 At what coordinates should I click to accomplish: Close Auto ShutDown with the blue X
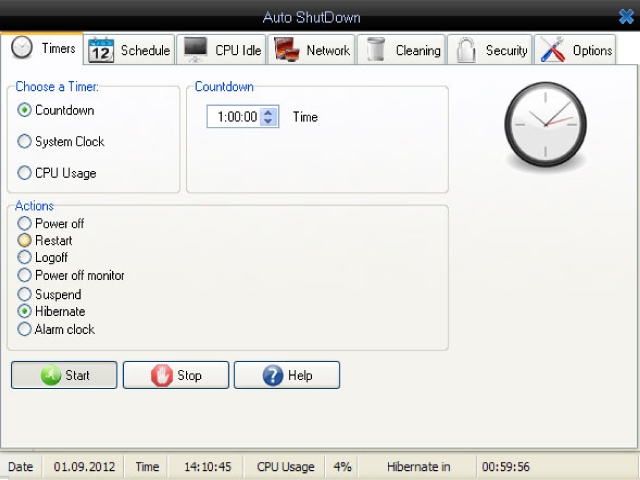627,17
